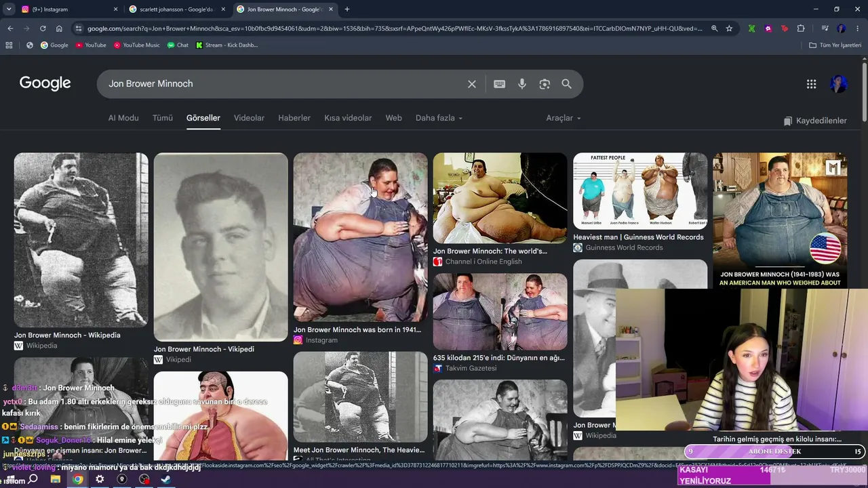Expand the Chrome tab search dropdown

coord(9,9)
